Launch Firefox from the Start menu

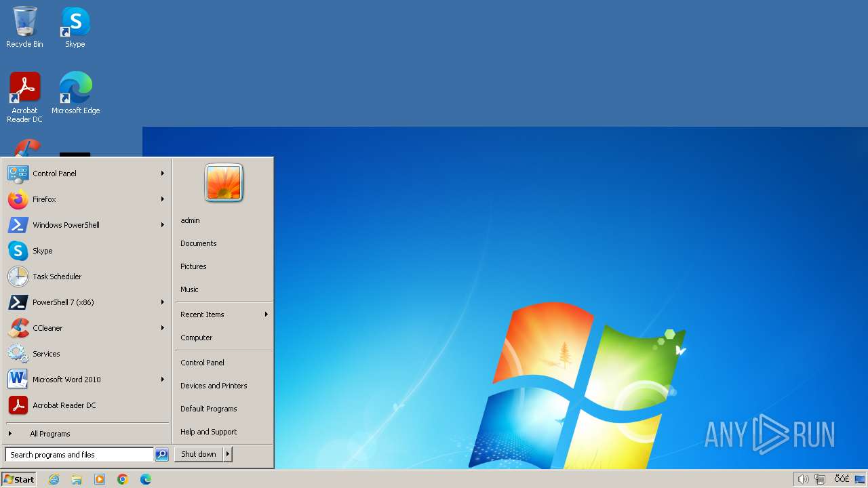click(87, 199)
